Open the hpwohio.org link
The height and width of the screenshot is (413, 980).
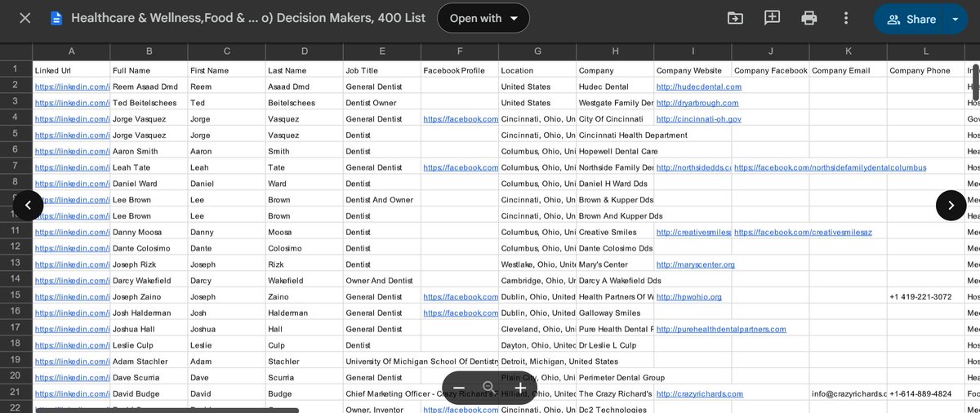tap(689, 297)
